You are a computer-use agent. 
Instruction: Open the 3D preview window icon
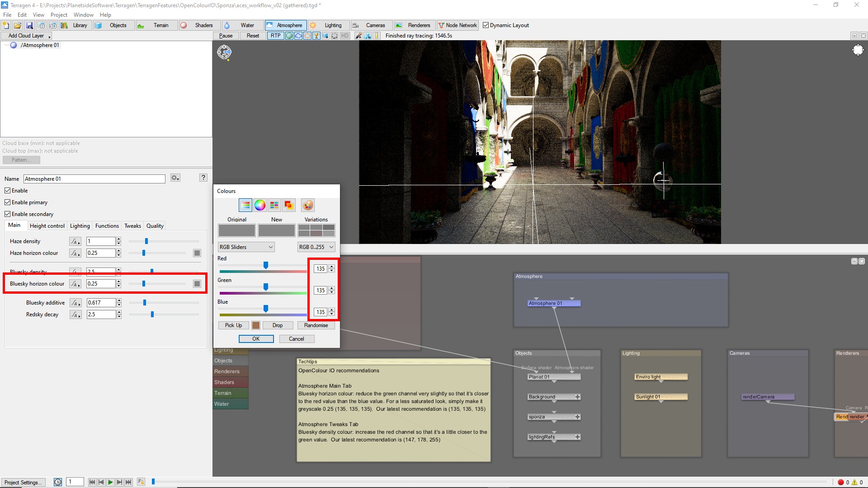pos(53,25)
